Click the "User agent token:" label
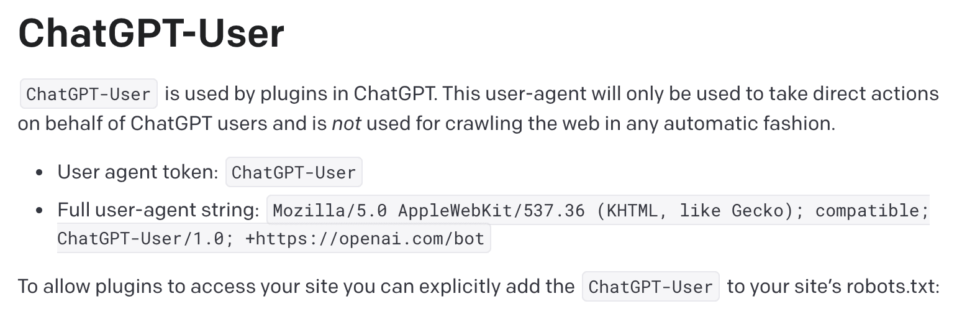980x319 pixels. click(x=138, y=172)
